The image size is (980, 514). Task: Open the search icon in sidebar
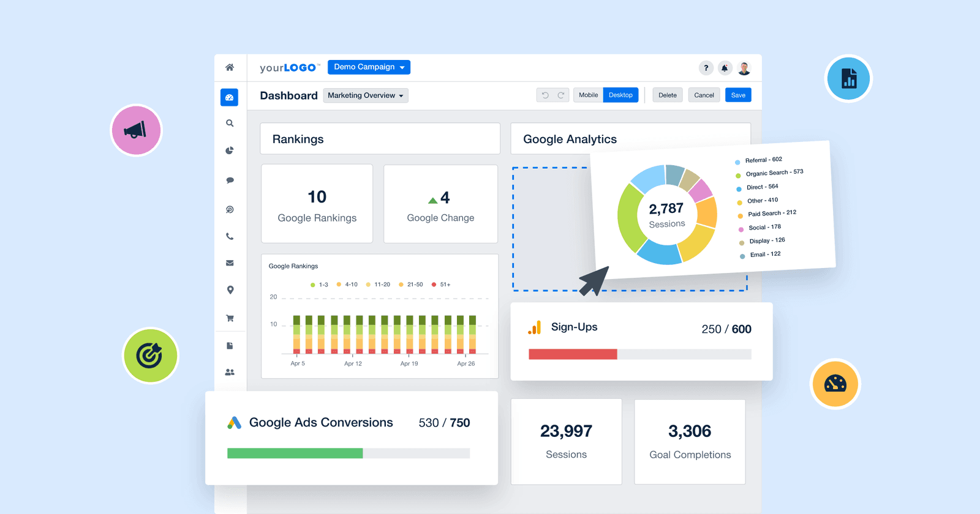coord(230,124)
